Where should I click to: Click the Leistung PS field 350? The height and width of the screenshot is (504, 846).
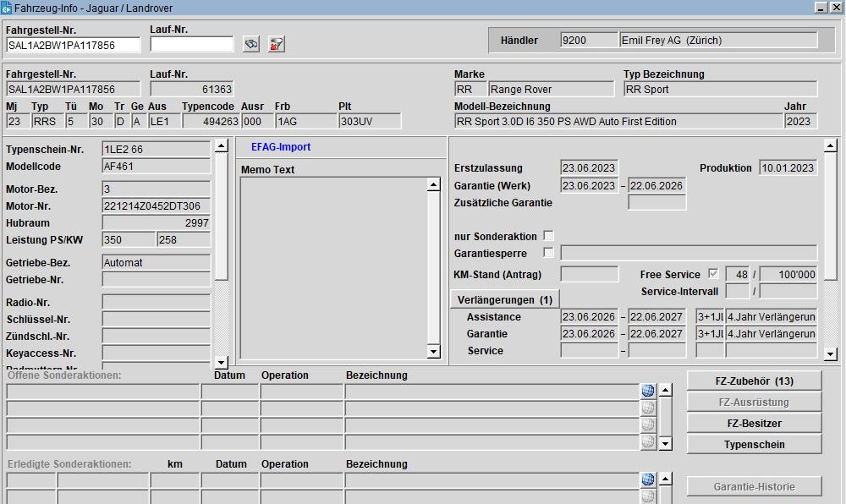click(129, 239)
